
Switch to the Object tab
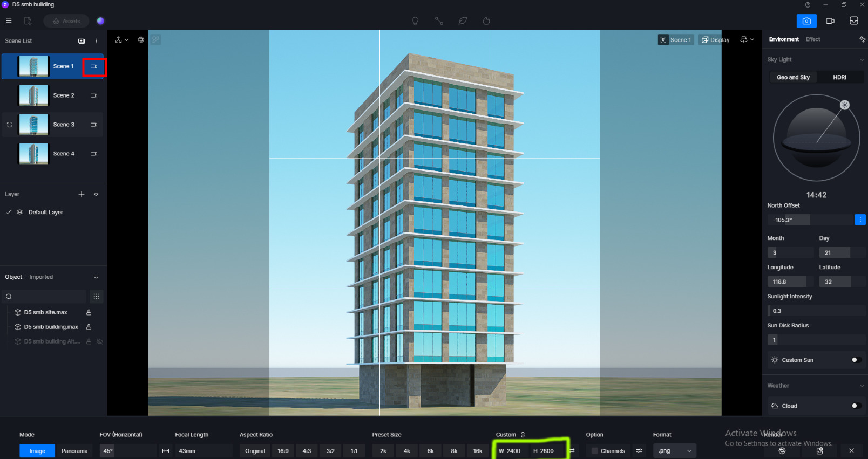(13, 277)
